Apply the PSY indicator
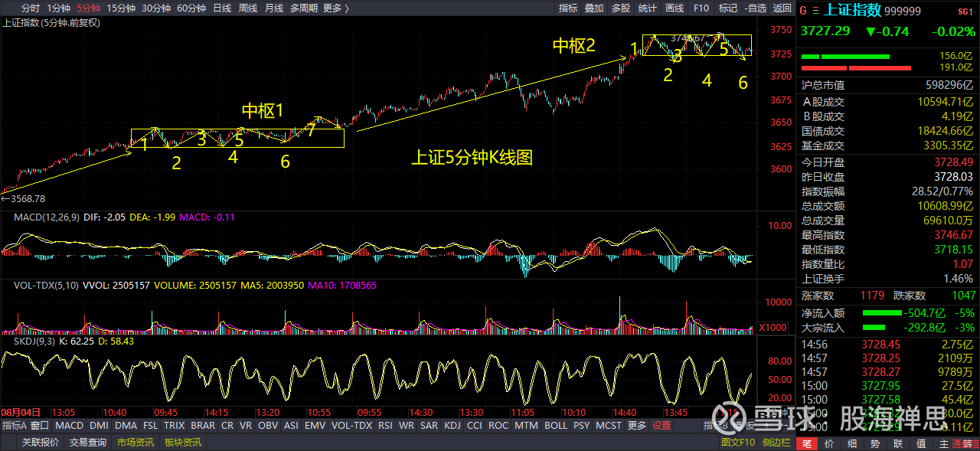This screenshot has width=980, height=451. coord(582,426)
